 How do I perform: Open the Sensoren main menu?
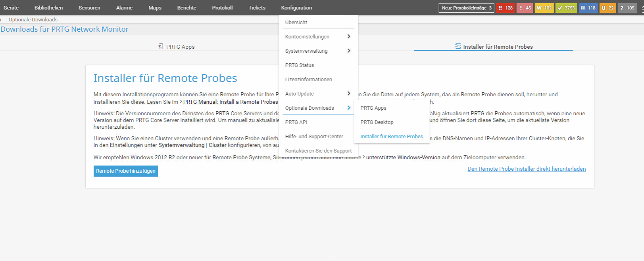89,8
